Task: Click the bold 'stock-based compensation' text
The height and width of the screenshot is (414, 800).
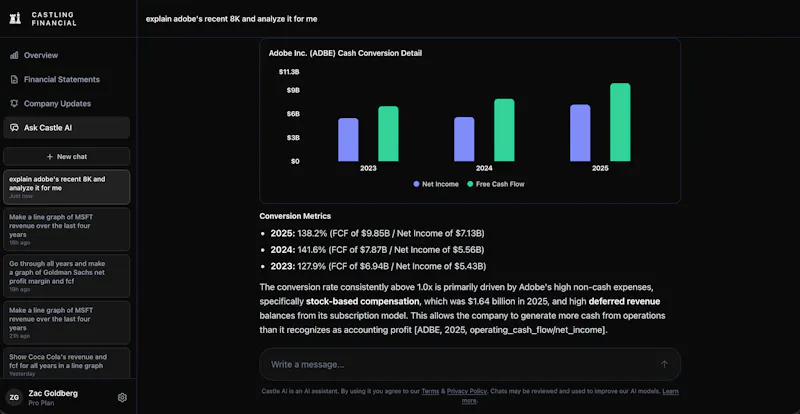Action: [x=362, y=301]
